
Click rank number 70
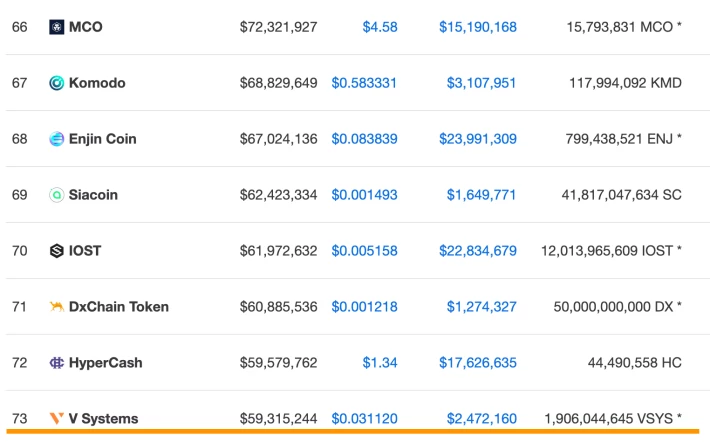[x=19, y=250]
